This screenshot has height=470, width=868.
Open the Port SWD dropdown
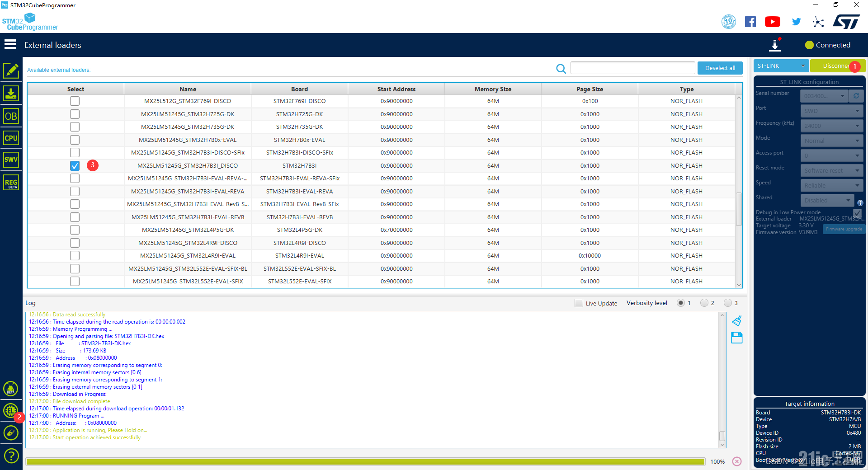832,111
